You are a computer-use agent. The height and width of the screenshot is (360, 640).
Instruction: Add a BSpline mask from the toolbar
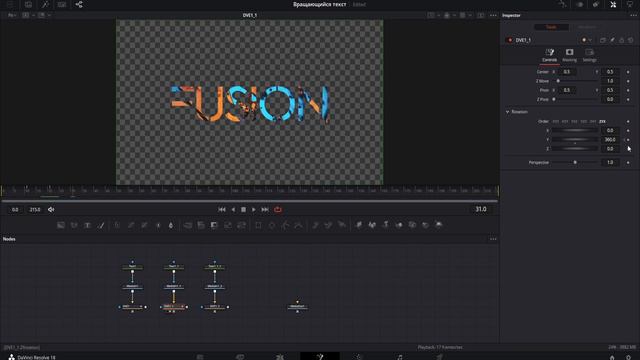pos(299,225)
